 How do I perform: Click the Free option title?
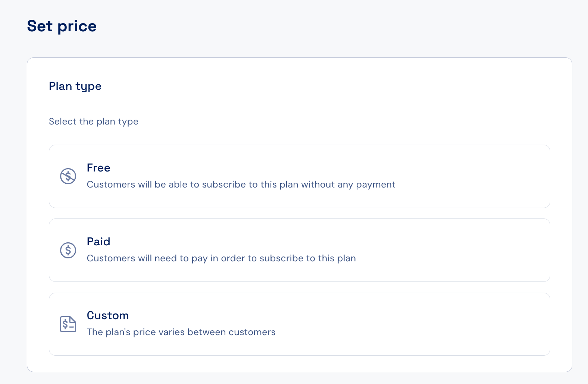pyautogui.click(x=98, y=168)
